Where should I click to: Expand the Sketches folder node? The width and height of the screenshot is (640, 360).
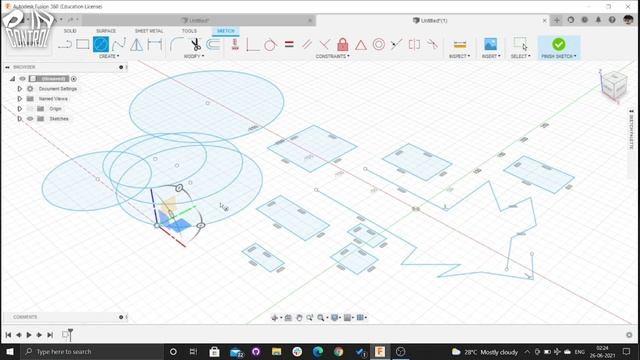pyautogui.click(x=20, y=119)
